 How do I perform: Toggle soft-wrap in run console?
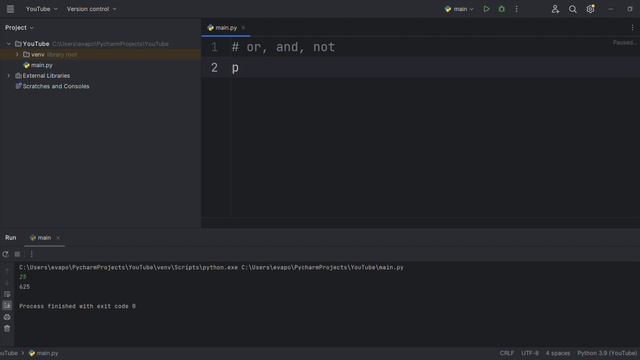(x=7, y=294)
